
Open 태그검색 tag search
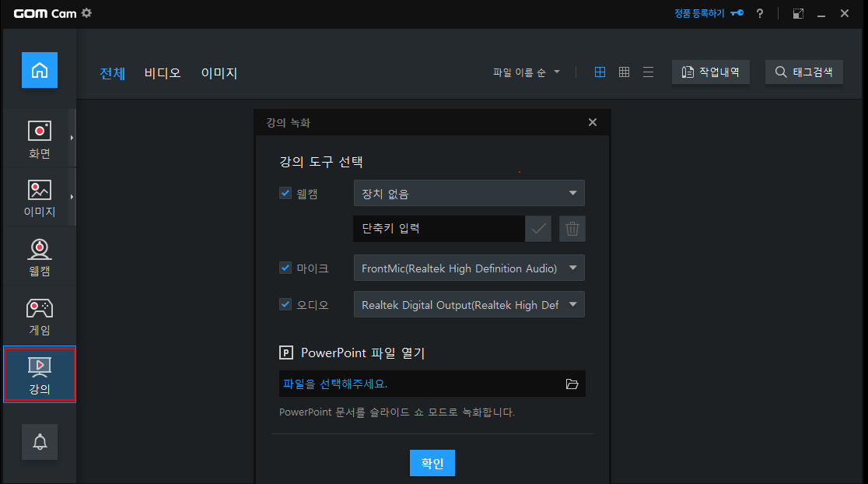[x=803, y=72]
